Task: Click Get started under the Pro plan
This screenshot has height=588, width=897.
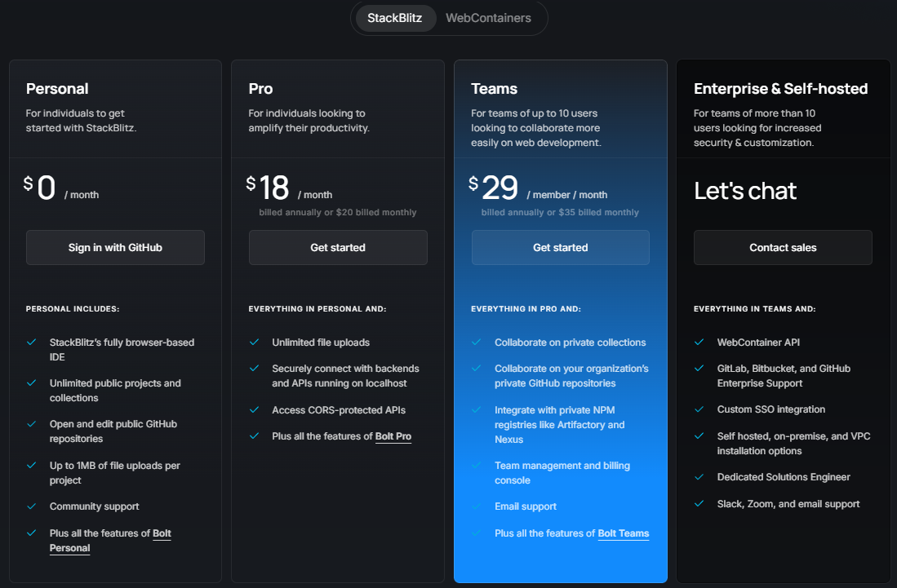Action: (x=338, y=247)
